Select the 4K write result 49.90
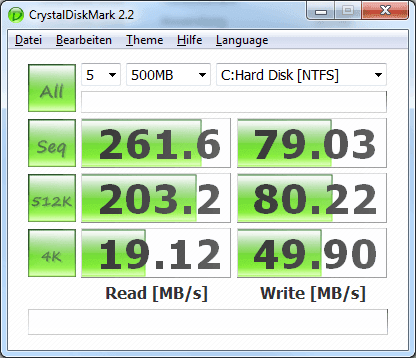The image size is (416, 360). click(312, 253)
